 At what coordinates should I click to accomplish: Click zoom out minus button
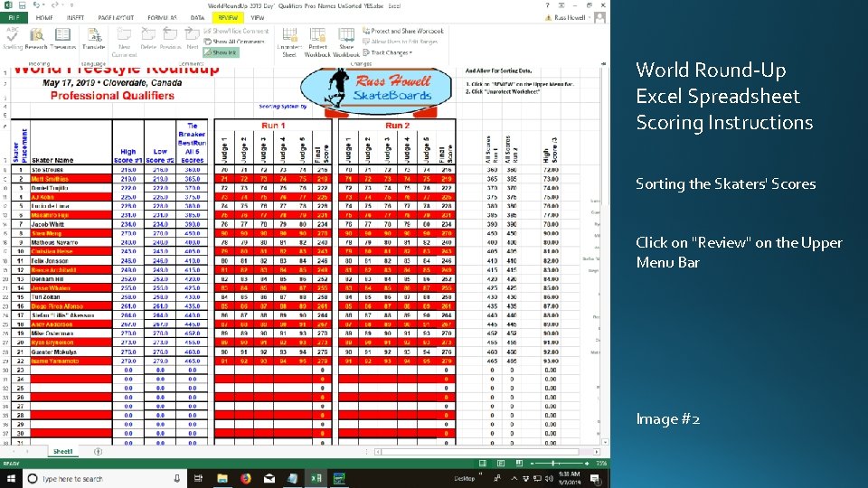[532, 463]
